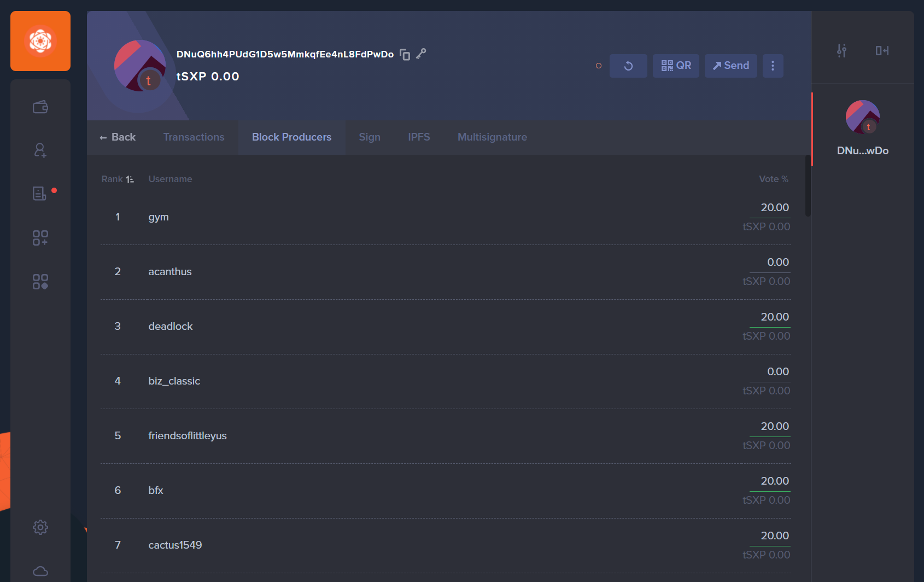Switch to the Block Producers tab
Screen dimensions: 924x582
click(x=291, y=137)
